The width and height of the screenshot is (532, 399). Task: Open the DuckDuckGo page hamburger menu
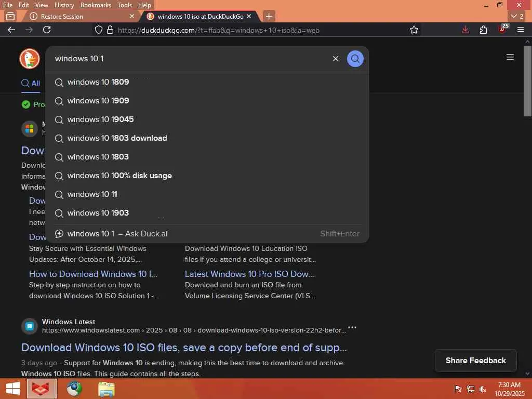pos(510,57)
